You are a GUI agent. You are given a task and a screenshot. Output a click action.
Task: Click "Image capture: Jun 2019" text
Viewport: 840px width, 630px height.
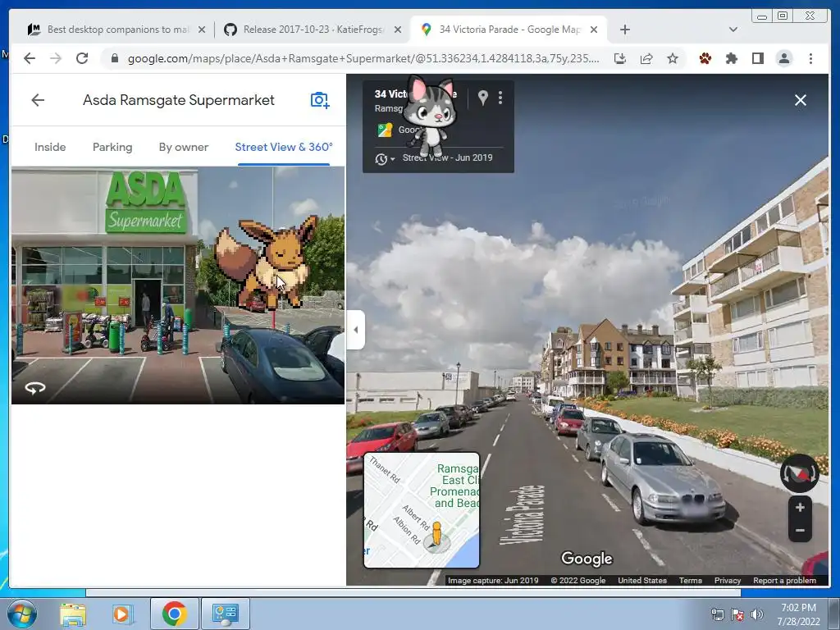pos(493,580)
